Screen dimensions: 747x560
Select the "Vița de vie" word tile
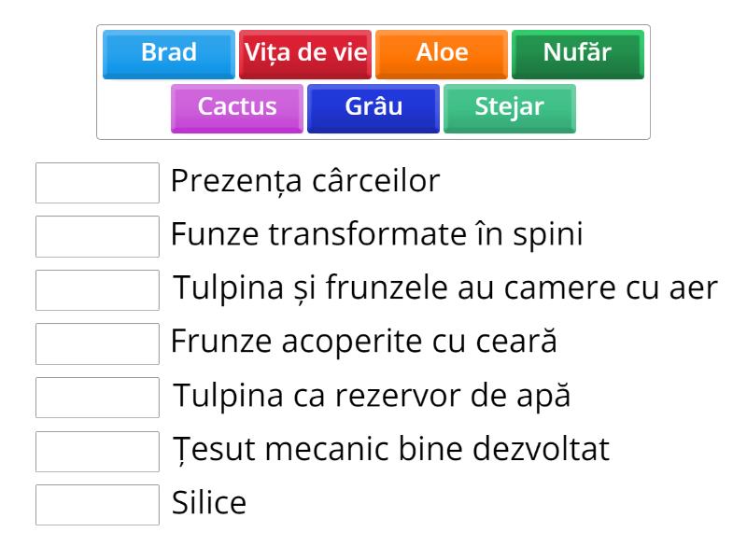pyautogui.click(x=305, y=53)
